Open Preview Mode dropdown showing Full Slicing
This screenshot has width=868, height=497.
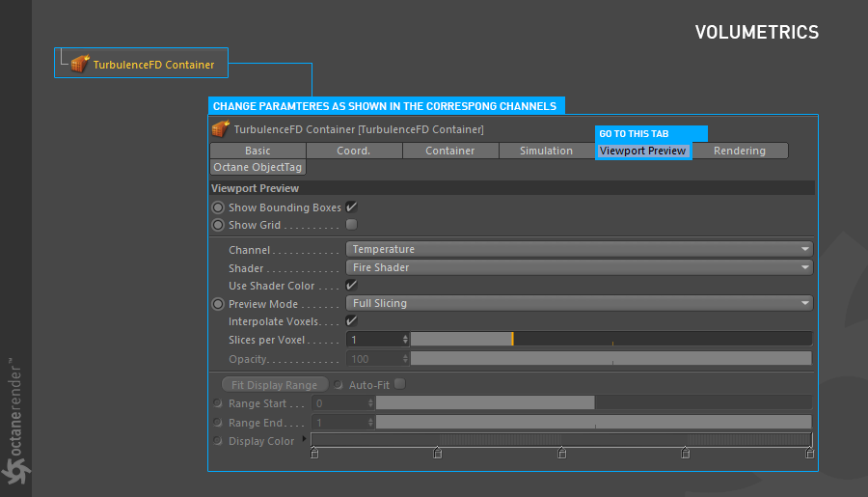coord(579,303)
